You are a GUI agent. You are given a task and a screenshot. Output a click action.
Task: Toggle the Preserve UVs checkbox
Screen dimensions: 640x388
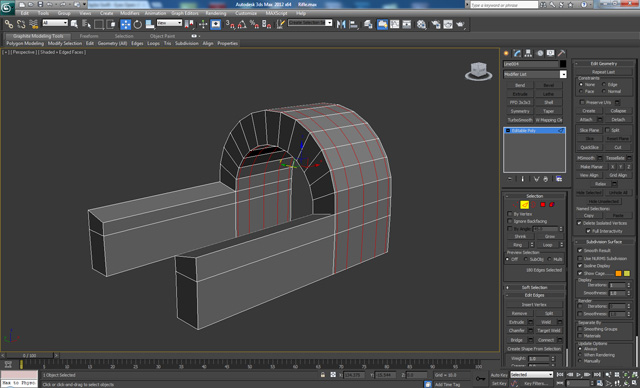(582, 102)
